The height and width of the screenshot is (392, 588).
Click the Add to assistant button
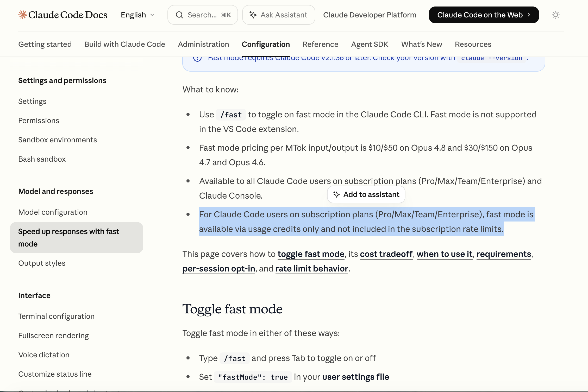366,194
